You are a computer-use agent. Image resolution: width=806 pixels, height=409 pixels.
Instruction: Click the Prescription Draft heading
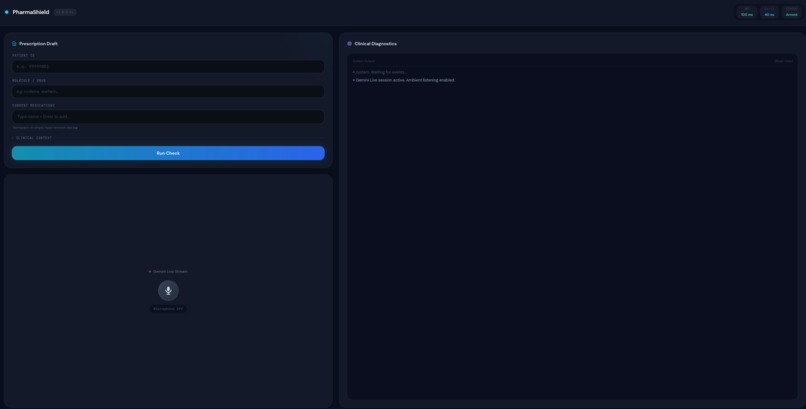coord(39,44)
